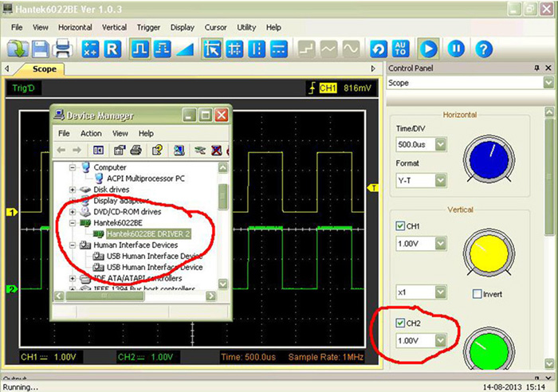Switch to the Scope tab
Screen dimensions: 558x392
coord(44,69)
